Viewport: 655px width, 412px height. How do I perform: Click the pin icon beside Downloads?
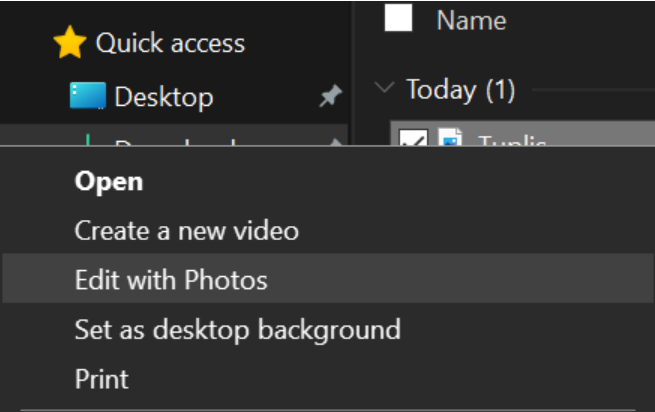point(337,141)
